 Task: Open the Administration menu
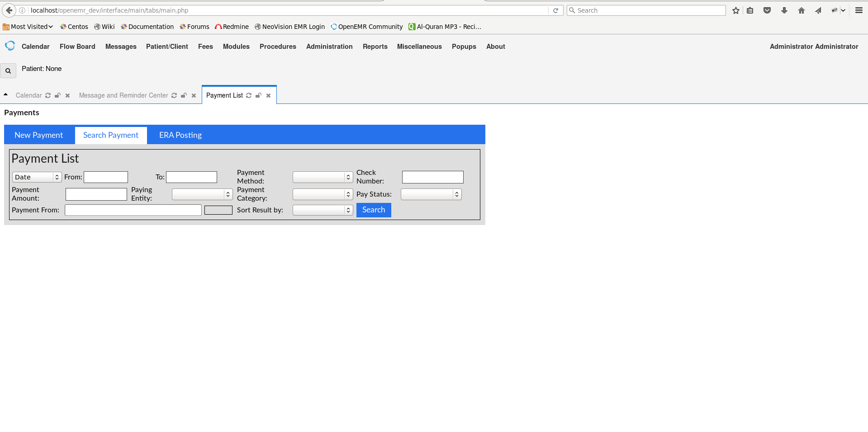[329, 47]
